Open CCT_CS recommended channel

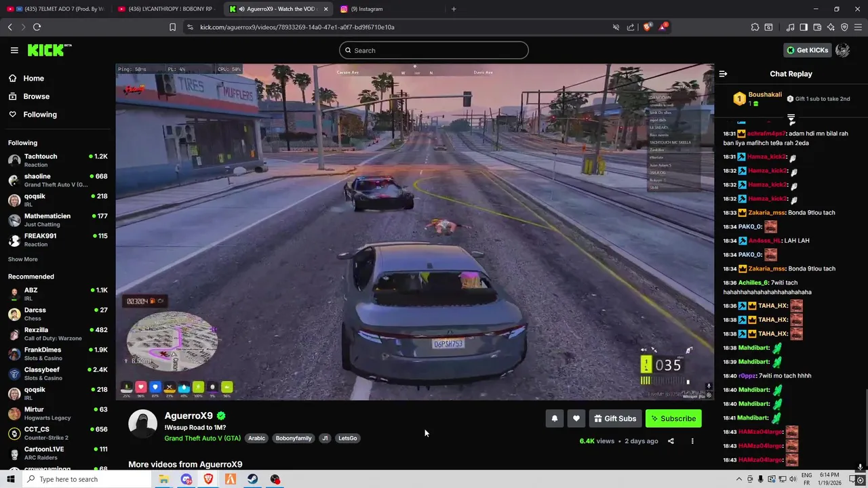tap(58, 433)
